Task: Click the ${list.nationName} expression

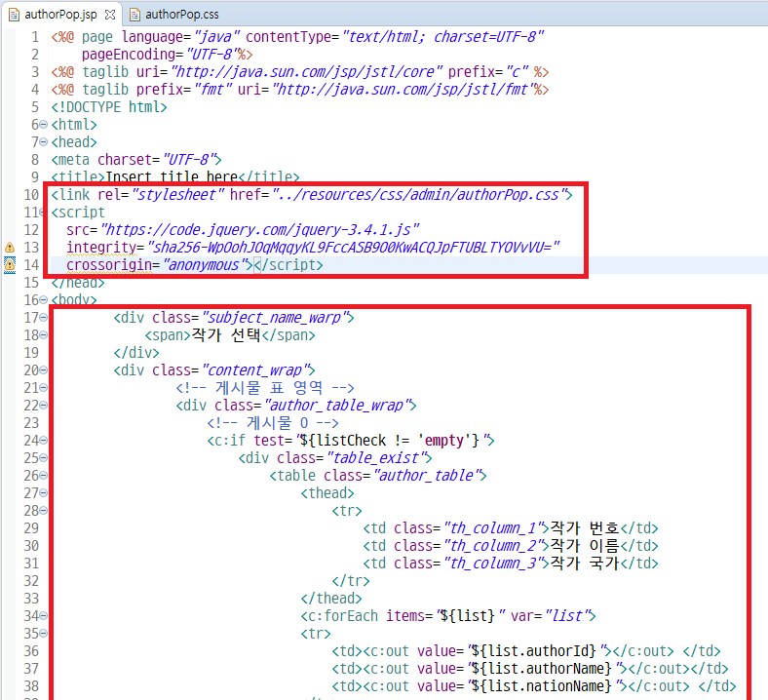Action: coord(544,686)
